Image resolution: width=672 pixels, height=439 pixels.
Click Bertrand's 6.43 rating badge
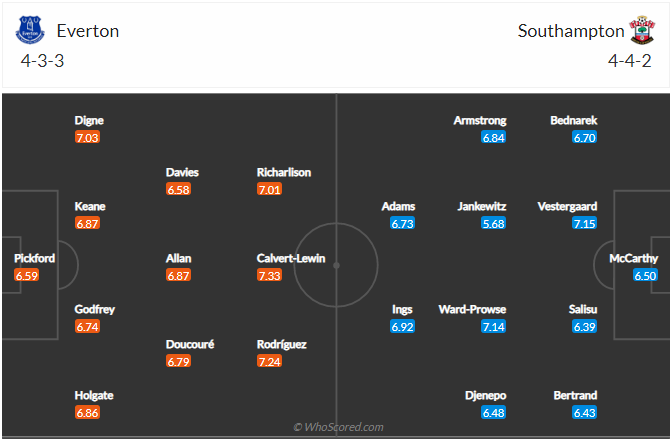tap(585, 413)
